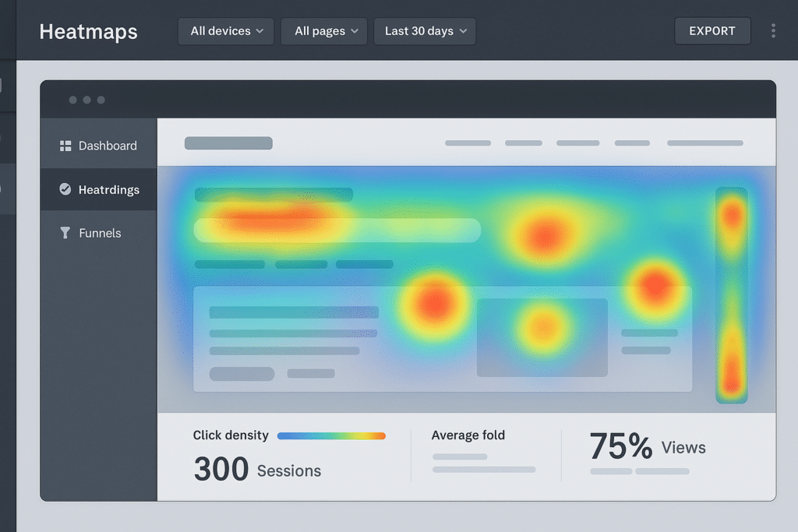Click the grey logo placeholder in preview header
The width and height of the screenshot is (798, 532).
coord(228,143)
